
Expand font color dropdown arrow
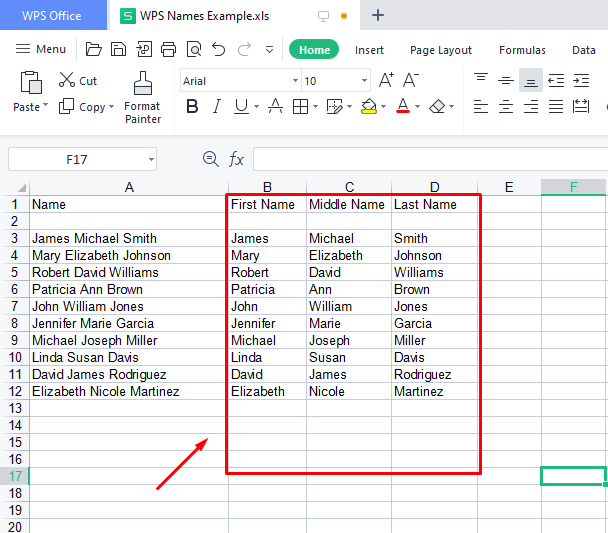(x=417, y=106)
